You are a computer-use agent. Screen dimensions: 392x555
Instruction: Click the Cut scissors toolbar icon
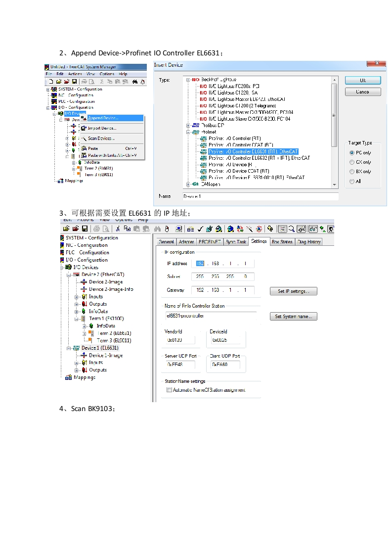[118, 229]
